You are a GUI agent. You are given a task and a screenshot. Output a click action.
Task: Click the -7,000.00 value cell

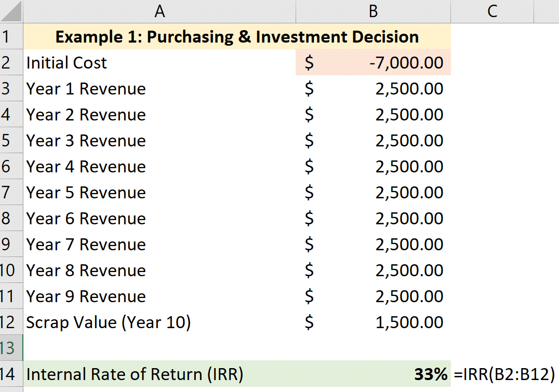tap(372, 62)
